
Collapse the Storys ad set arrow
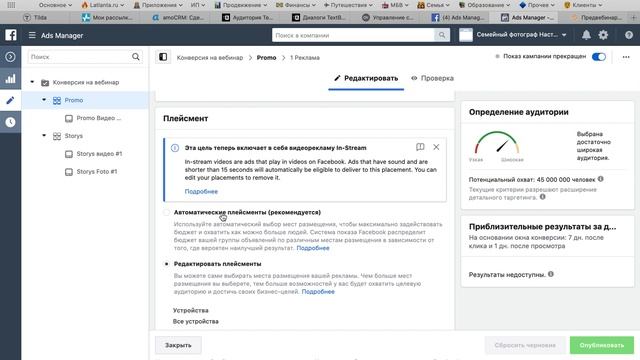[x=44, y=135]
